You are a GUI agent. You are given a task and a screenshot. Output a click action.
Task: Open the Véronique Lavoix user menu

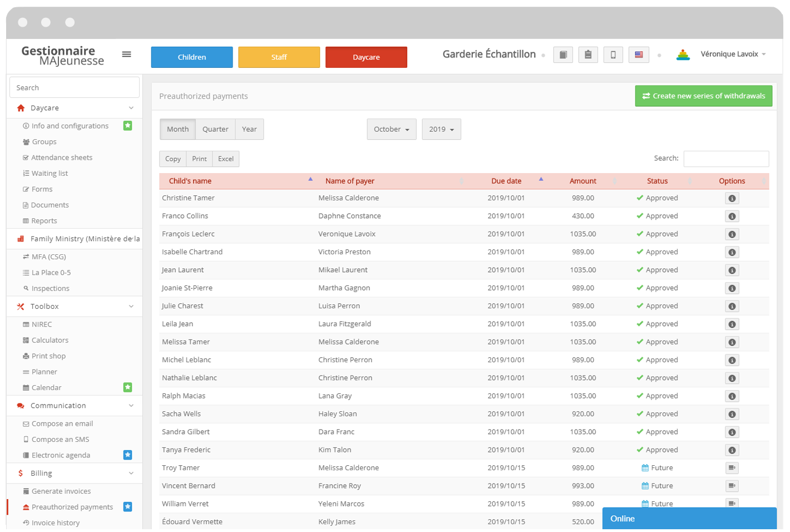coord(733,55)
